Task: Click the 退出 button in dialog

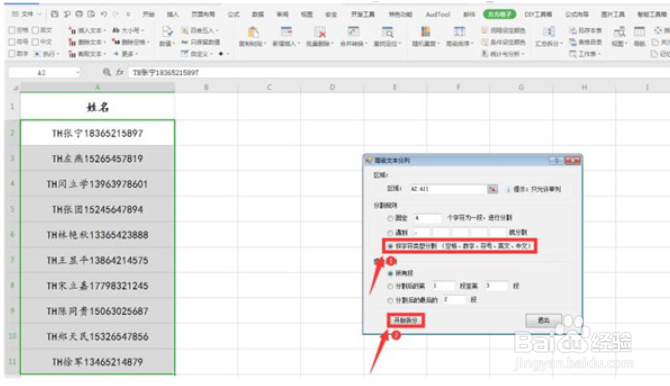Action: pyautogui.click(x=543, y=320)
